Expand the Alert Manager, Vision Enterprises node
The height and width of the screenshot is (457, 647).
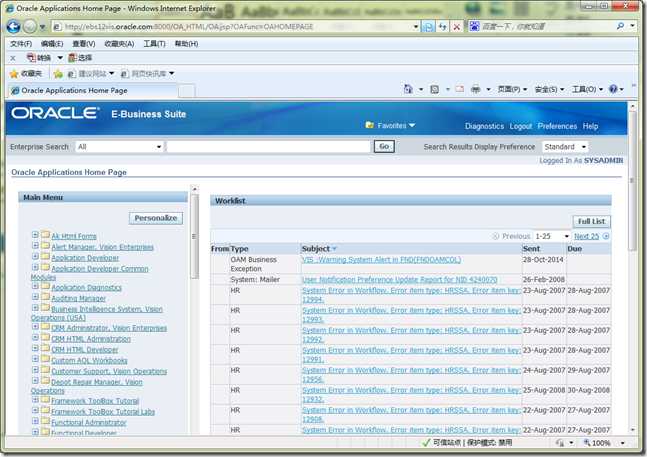(35, 245)
